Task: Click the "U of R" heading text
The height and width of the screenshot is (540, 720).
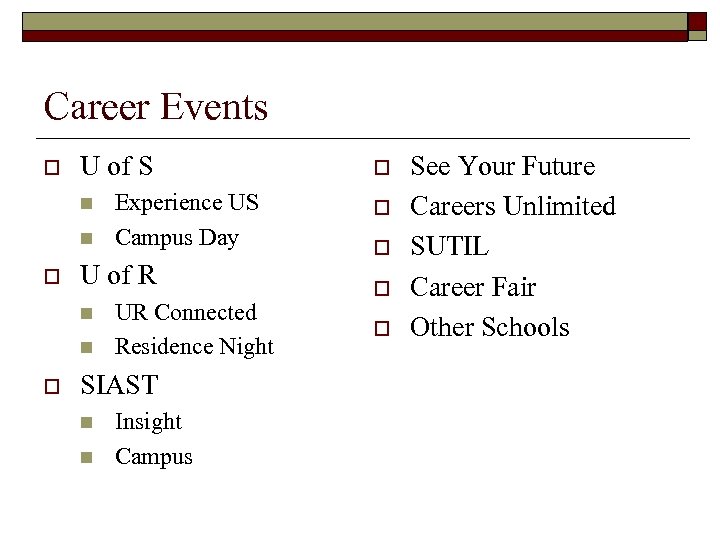Action: [x=118, y=274]
